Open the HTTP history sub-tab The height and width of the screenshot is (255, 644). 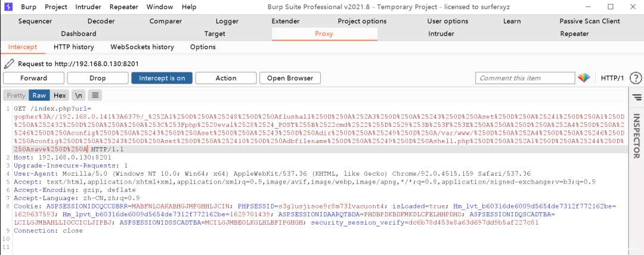73,47
